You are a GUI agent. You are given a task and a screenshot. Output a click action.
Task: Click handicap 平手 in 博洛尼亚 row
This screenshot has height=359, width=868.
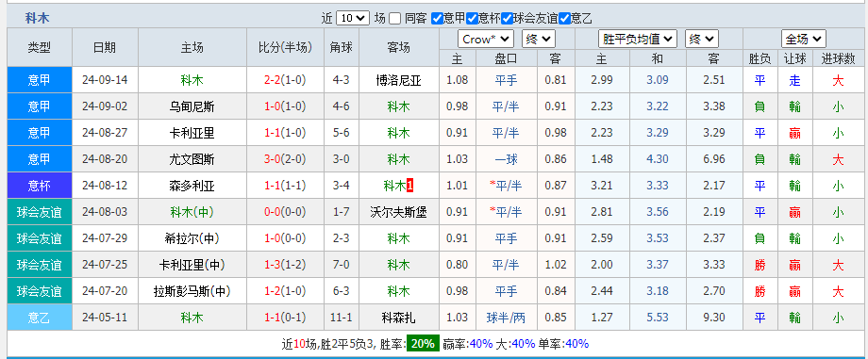pyautogui.click(x=506, y=80)
